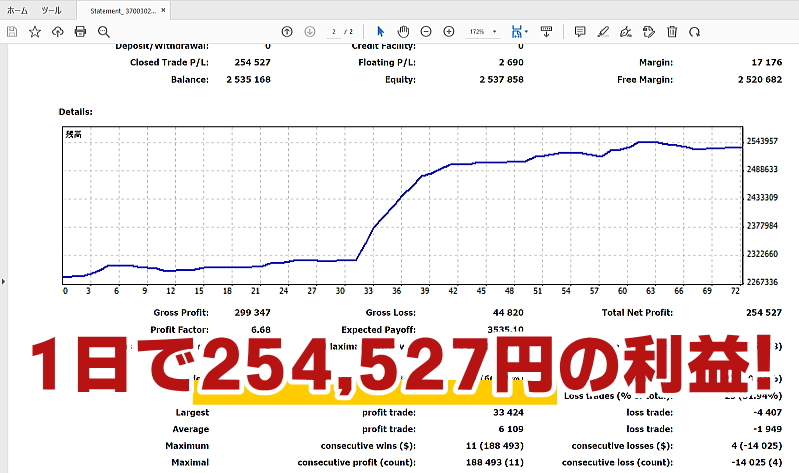Delete using the trash can icon

672,32
